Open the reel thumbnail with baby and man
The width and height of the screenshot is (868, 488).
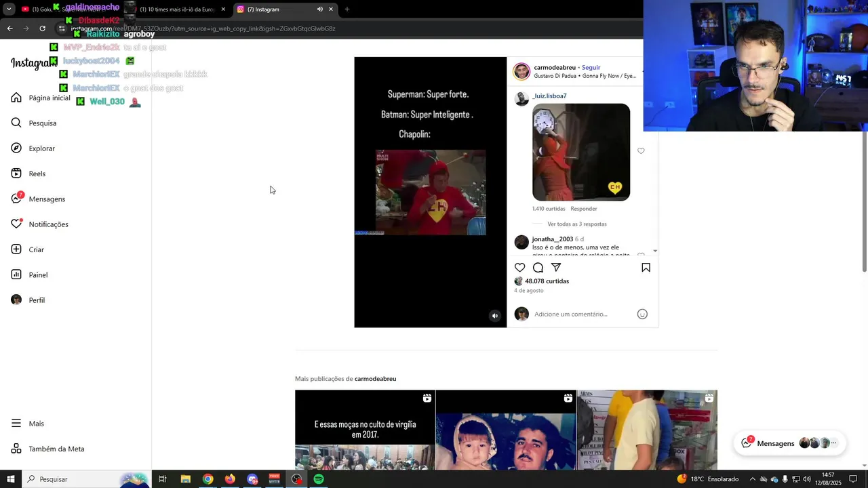[x=506, y=430]
